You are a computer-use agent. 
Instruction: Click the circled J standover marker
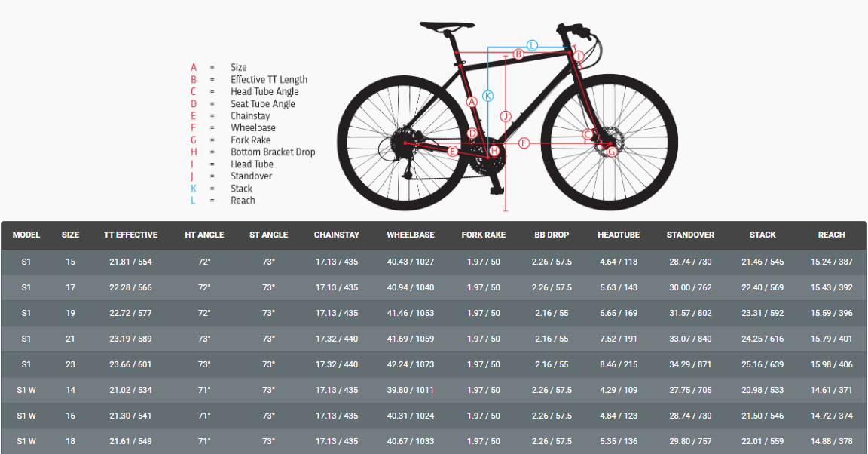[x=506, y=116]
